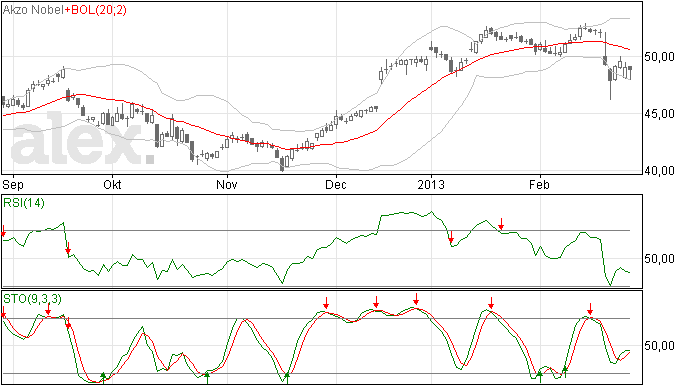Click the STO green buy arrow in mid-November
Image resolution: width=690 pixels, height=387 pixels.
click(287, 377)
